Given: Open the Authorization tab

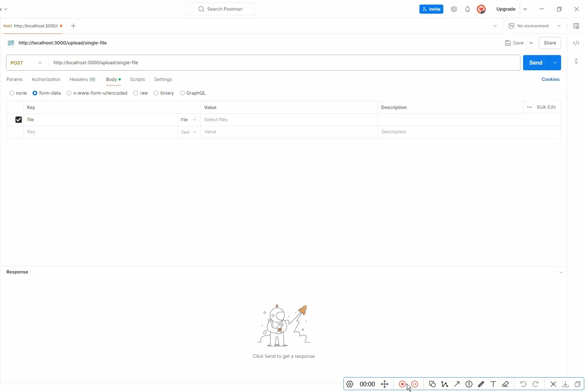Looking at the screenshot, I should [46, 79].
